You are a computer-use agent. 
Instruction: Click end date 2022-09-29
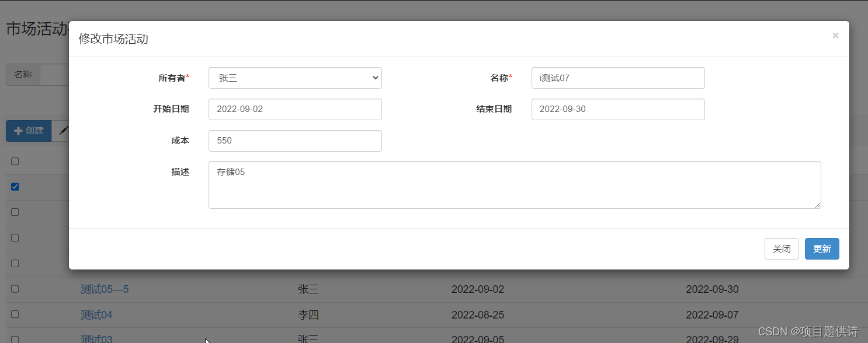pyautogui.click(x=712, y=339)
